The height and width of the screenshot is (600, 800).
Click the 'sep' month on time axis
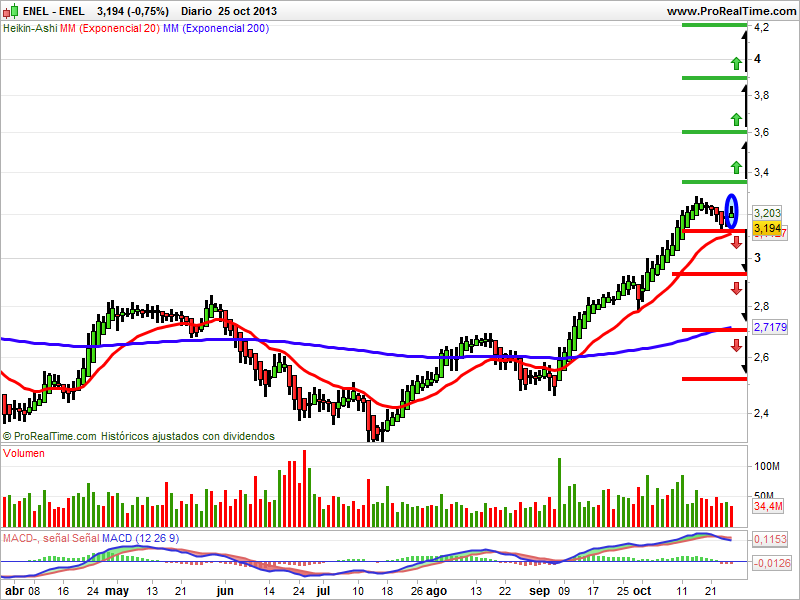(540, 591)
